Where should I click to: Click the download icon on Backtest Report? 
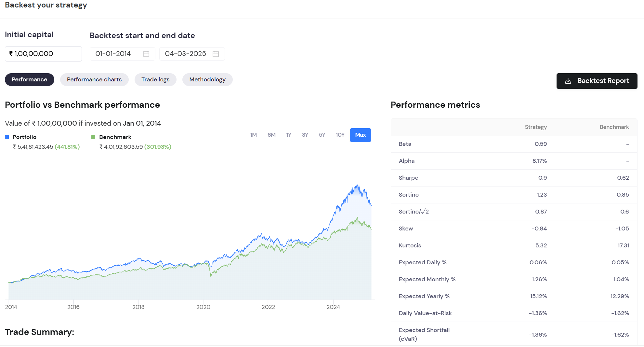pos(568,81)
